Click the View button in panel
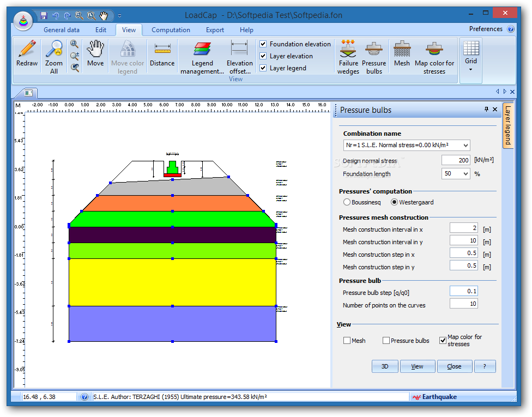The width and height of the screenshot is (532, 417). (418, 366)
